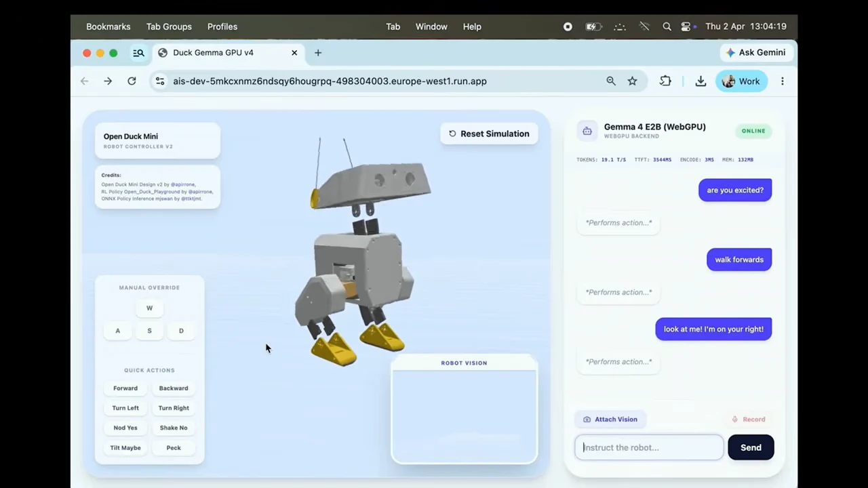Click the Turn Right quick action

coord(174,408)
